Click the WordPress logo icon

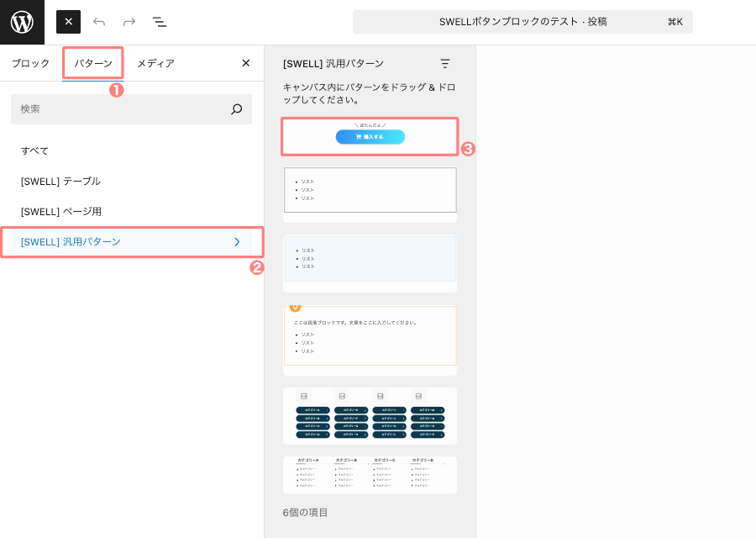[22, 22]
